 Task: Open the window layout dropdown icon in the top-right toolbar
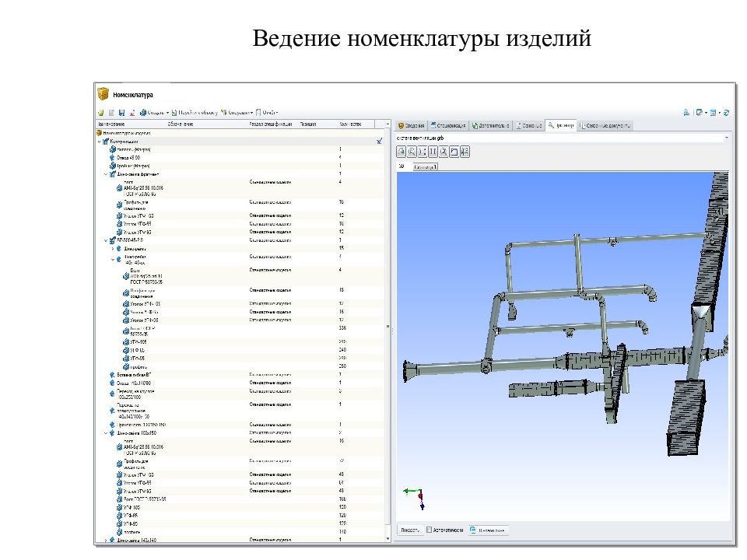tap(701, 112)
